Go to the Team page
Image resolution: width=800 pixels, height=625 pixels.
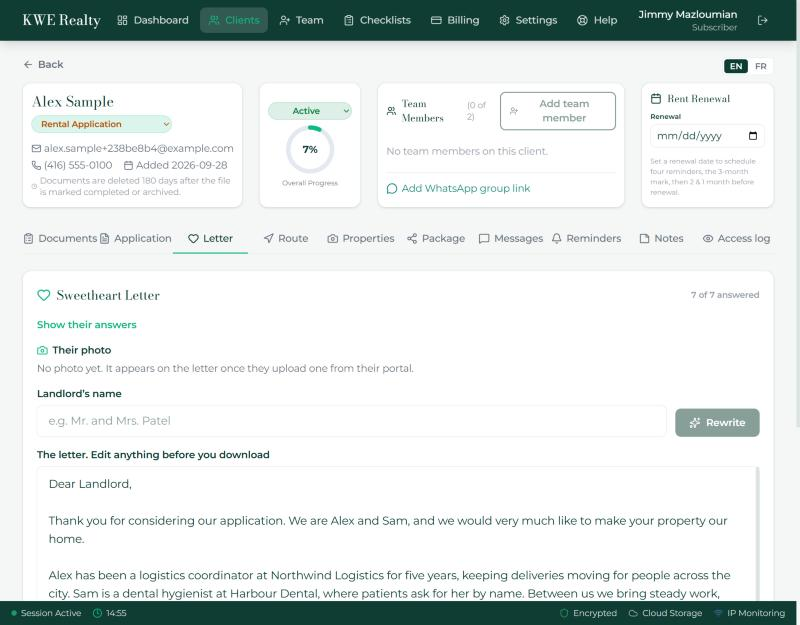click(302, 20)
